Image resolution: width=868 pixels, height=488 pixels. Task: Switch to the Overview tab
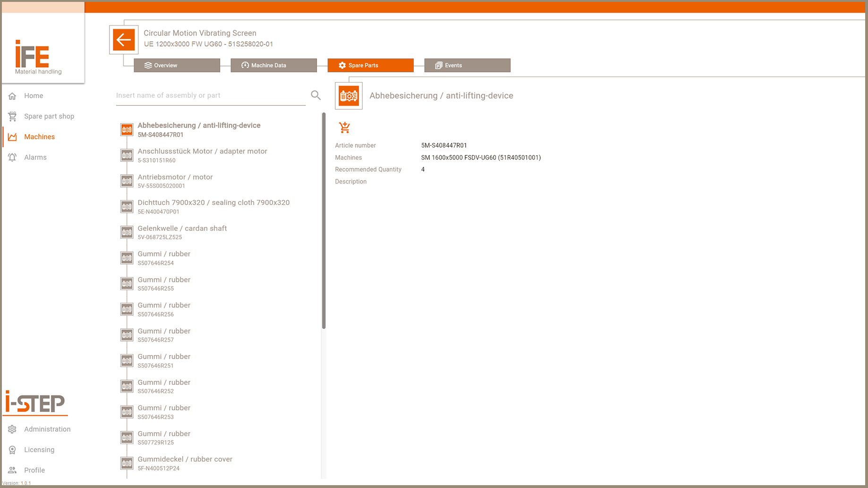pyautogui.click(x=177, y=65)
